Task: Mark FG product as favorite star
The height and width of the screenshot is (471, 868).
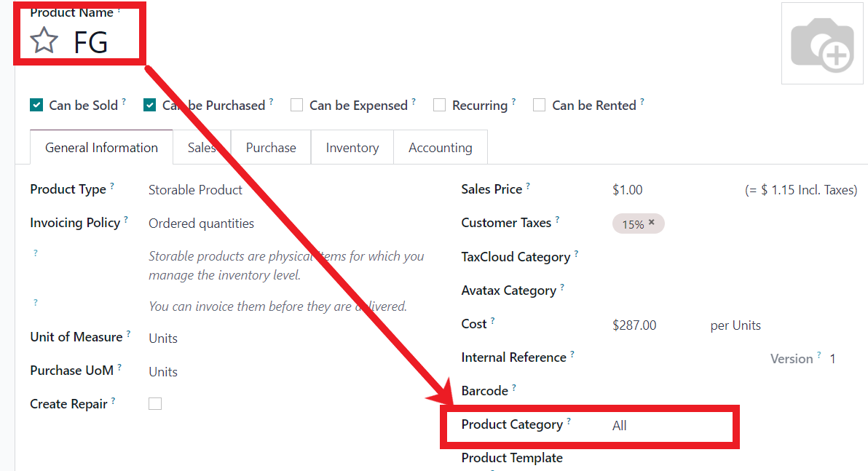Action: click(44, 41)
